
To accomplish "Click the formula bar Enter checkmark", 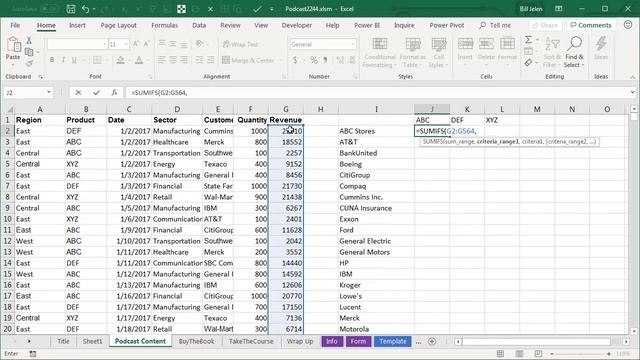I will click(96, 93).
